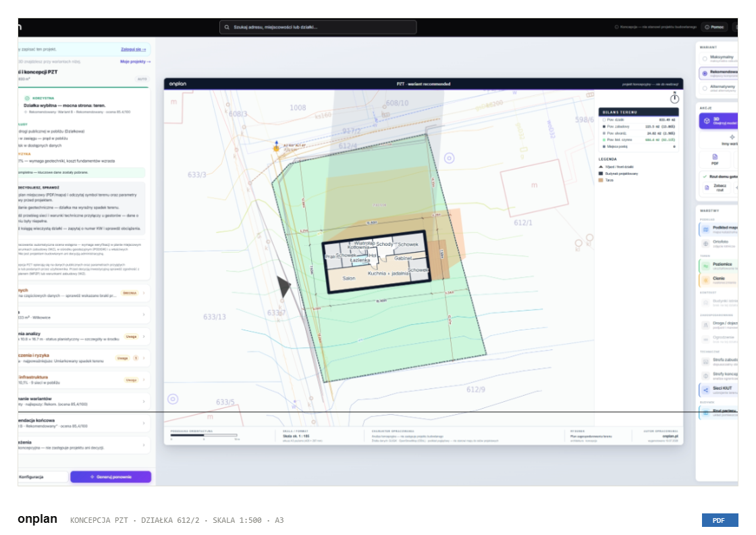Click the Cienie sun icon
The width and height of the screenshot is (756, 535).
705,280
